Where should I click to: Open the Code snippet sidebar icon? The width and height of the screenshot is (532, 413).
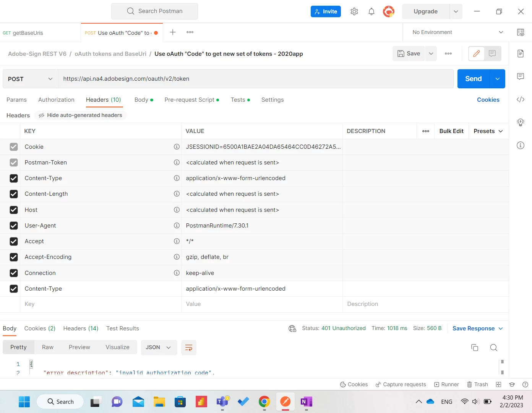pyautogui.click(x=521, y=99)
